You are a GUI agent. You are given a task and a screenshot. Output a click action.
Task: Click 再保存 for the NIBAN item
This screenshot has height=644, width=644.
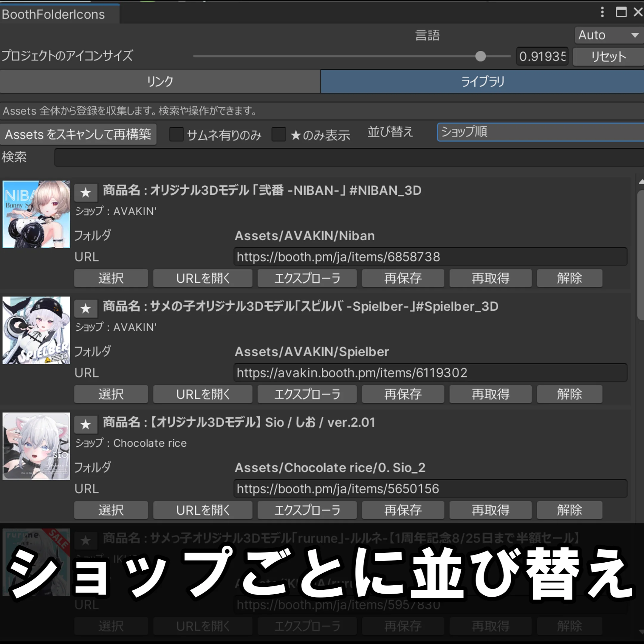point(403,278)
